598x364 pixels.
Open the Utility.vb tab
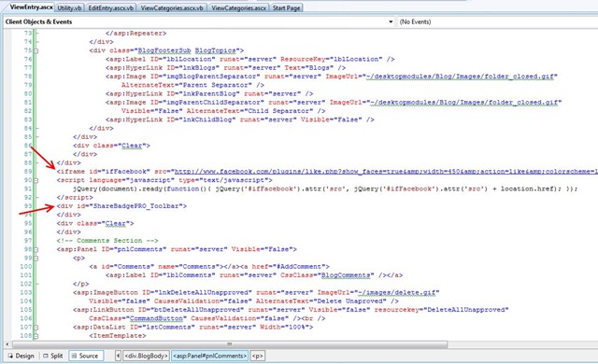(69, 7)
